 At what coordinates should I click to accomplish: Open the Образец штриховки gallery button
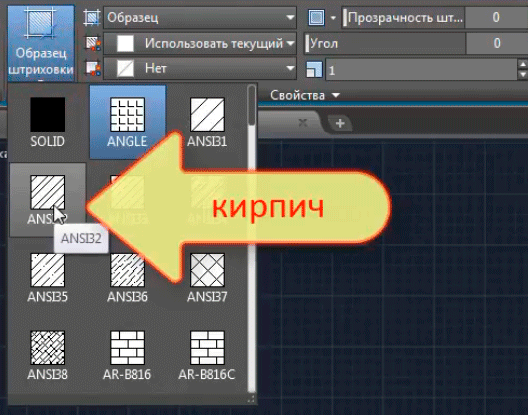41,43
